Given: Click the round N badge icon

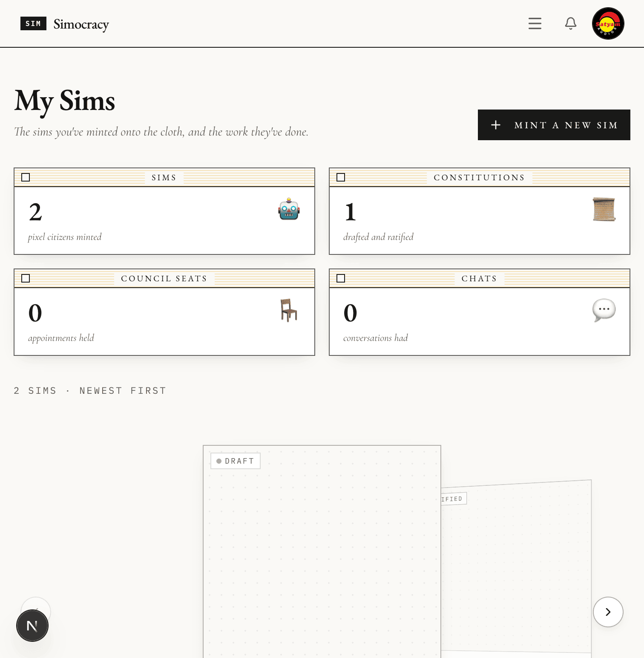Looking at the screenshot, I should (x=32, y=626).
